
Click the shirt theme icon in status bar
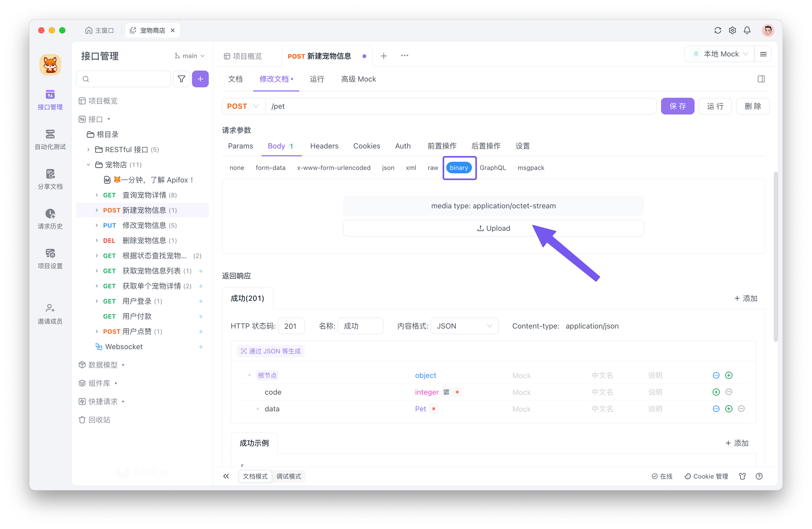742,476
